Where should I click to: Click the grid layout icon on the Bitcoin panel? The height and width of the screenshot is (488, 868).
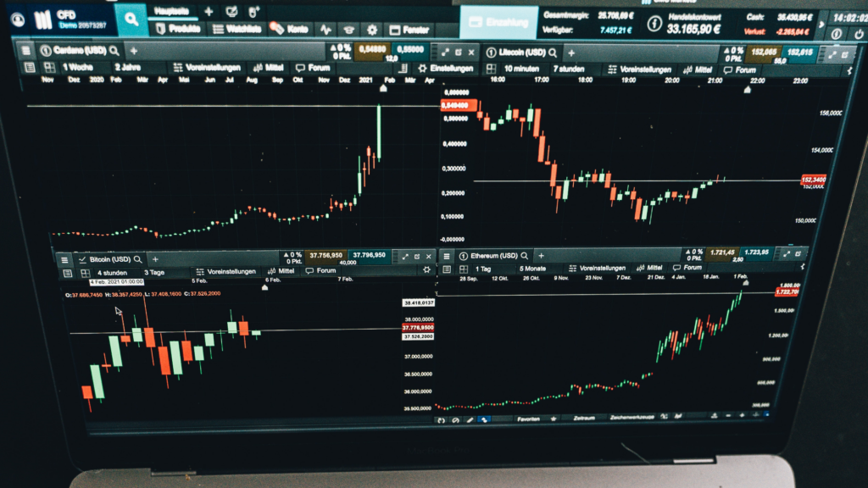click(85, 271)
